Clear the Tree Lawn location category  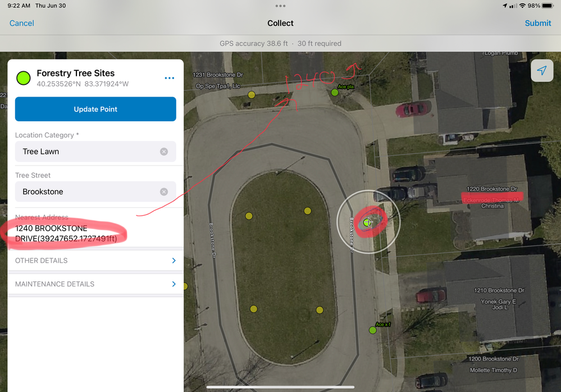pyautogui.click(x=164, y=152)
